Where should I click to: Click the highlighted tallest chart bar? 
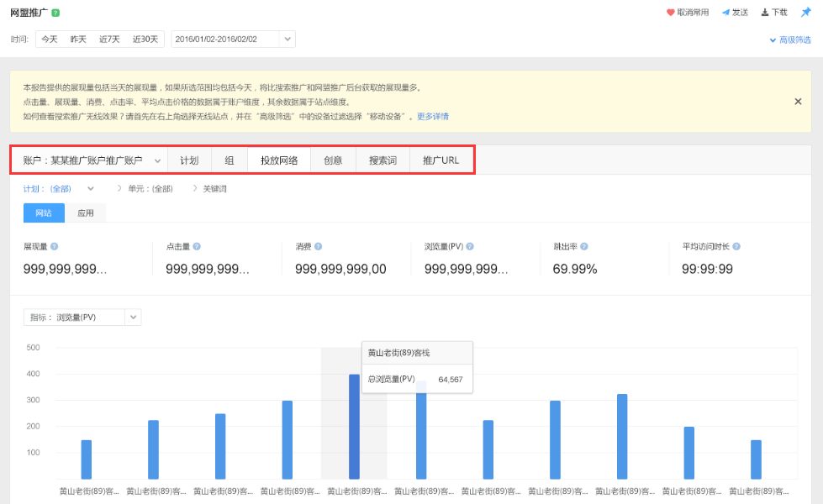click(354, 427)
